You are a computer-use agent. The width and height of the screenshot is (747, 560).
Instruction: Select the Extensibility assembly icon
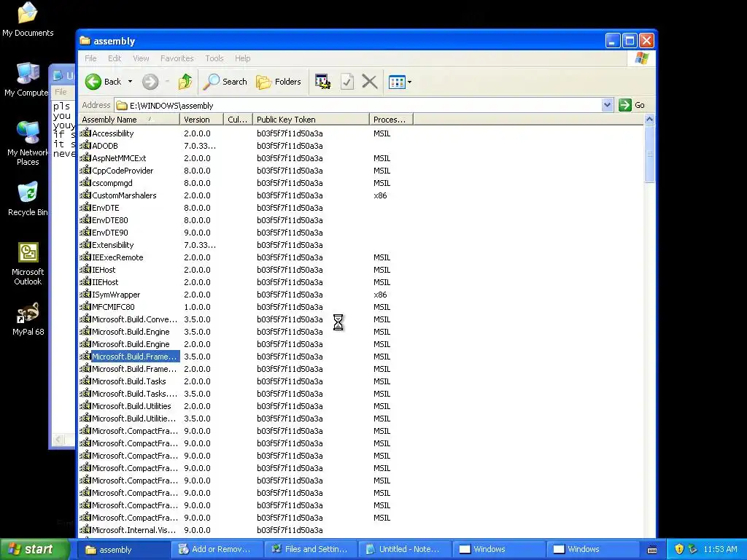click(85, 244)
